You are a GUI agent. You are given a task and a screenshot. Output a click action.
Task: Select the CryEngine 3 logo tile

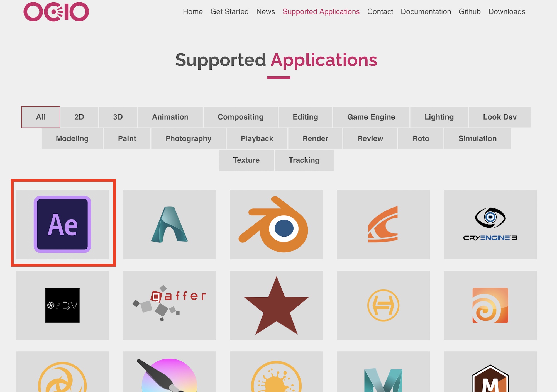[x=490, y=224]
